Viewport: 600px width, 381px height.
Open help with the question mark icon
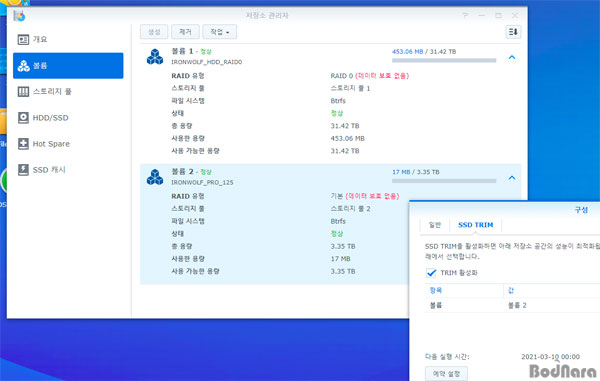coord(465,15)
